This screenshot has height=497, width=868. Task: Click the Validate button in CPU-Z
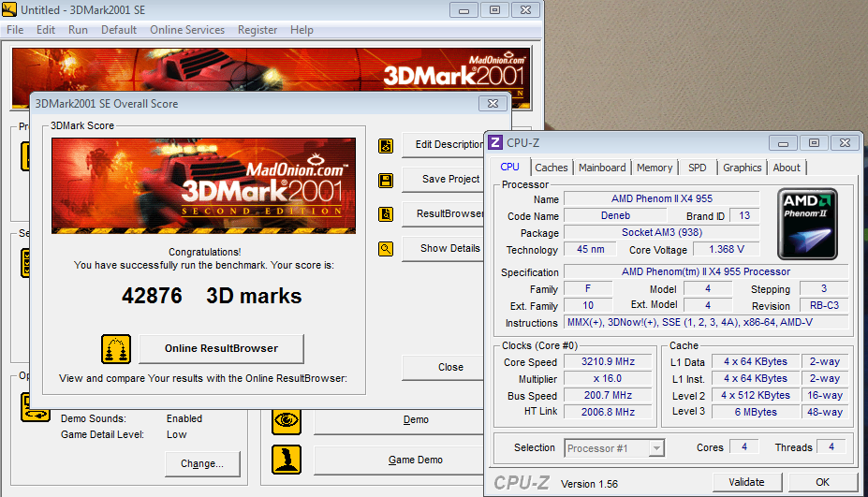click(x=747, y=482)
